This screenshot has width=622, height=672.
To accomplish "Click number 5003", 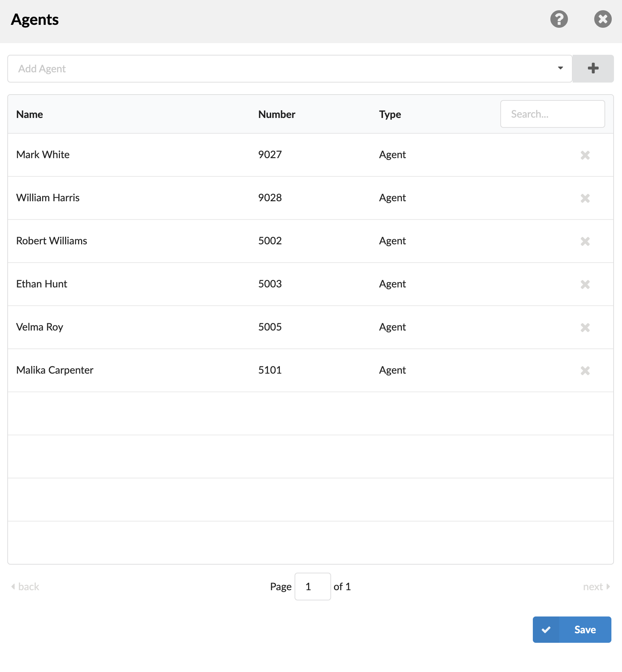I will coord(270,284).
